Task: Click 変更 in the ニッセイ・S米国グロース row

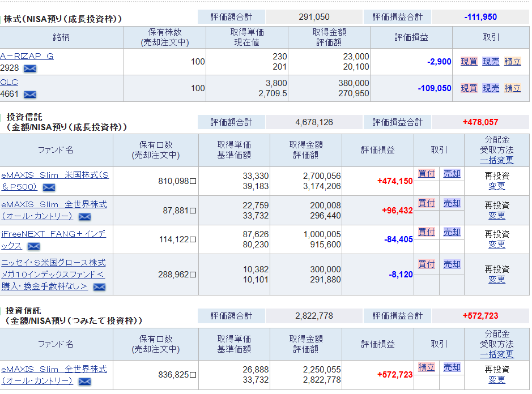Action: pyautogui.click(x=496, y=280)
